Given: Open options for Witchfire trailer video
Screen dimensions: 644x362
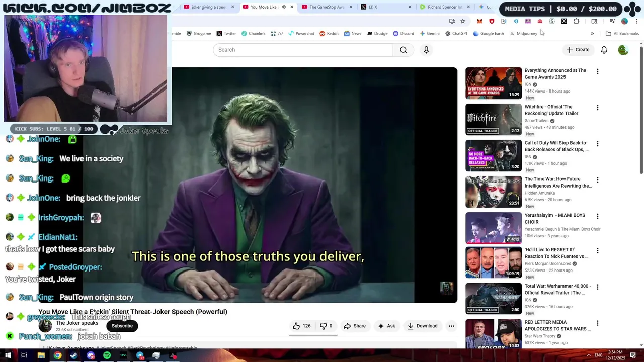Looking at the screenshot, I should click(x=597, y=108).
